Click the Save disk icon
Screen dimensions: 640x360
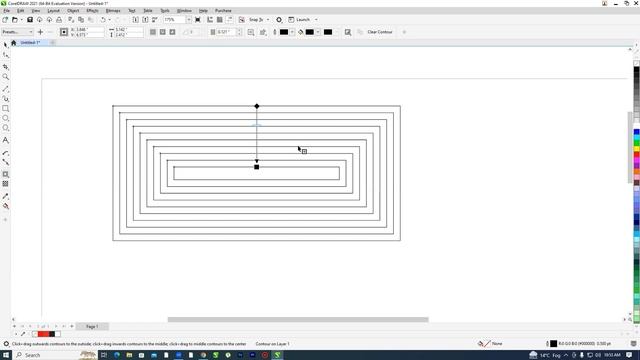coord(30,20)
